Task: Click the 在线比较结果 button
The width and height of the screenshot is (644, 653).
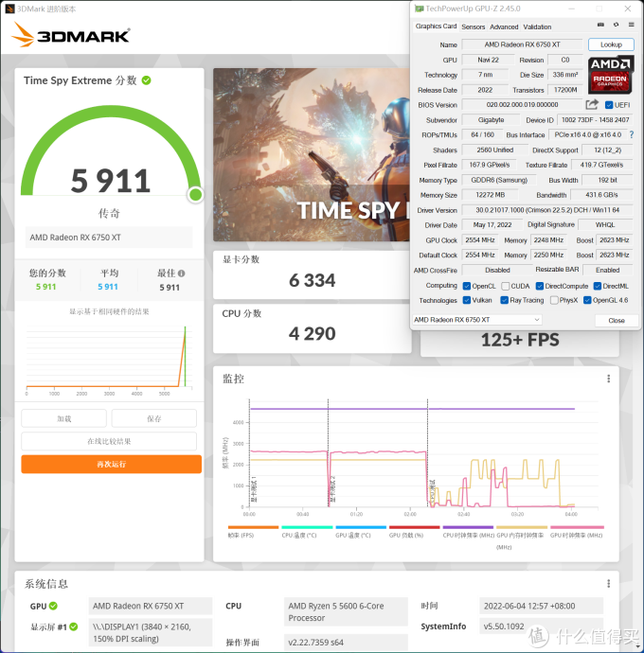Action: (x=111, y=441)
